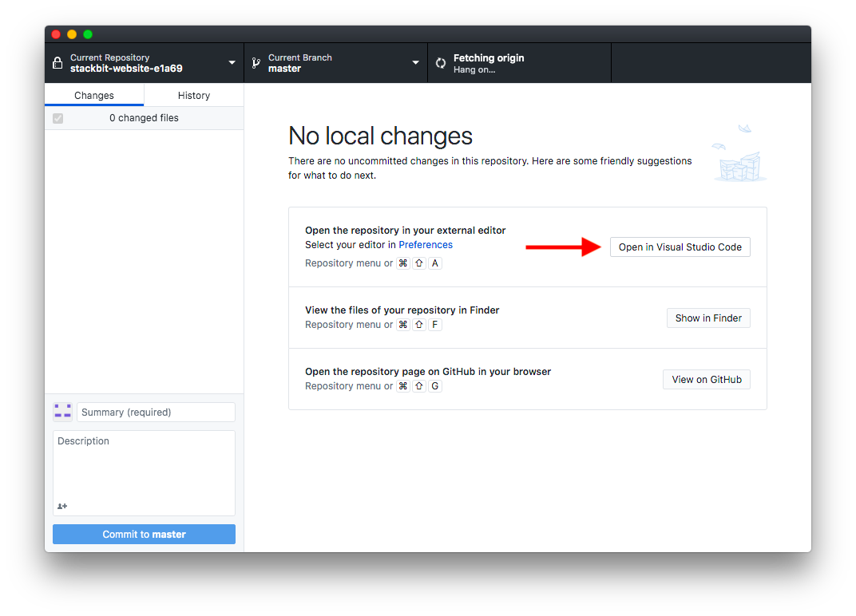
Task: Focus the Summary (required) input field
Action: [x=157, y=412]
